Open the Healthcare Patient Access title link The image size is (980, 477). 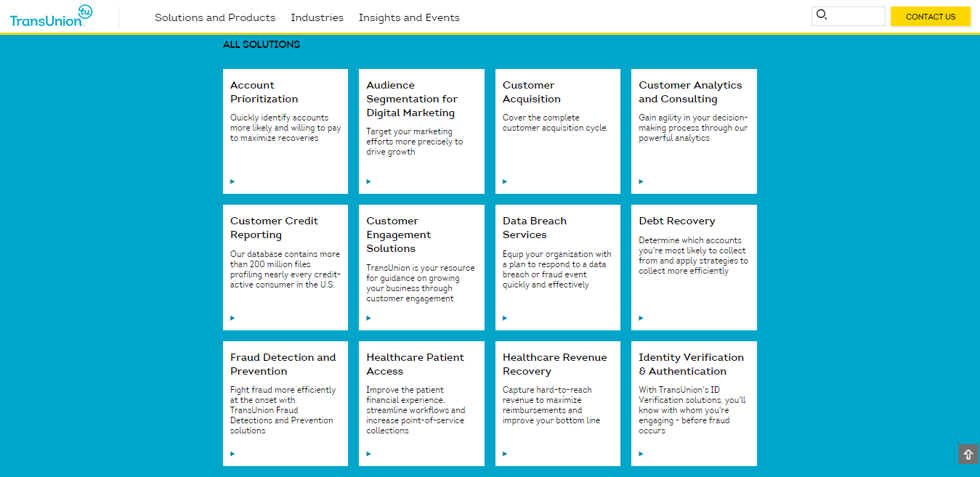pyautogui.click(x=415, y=364)
